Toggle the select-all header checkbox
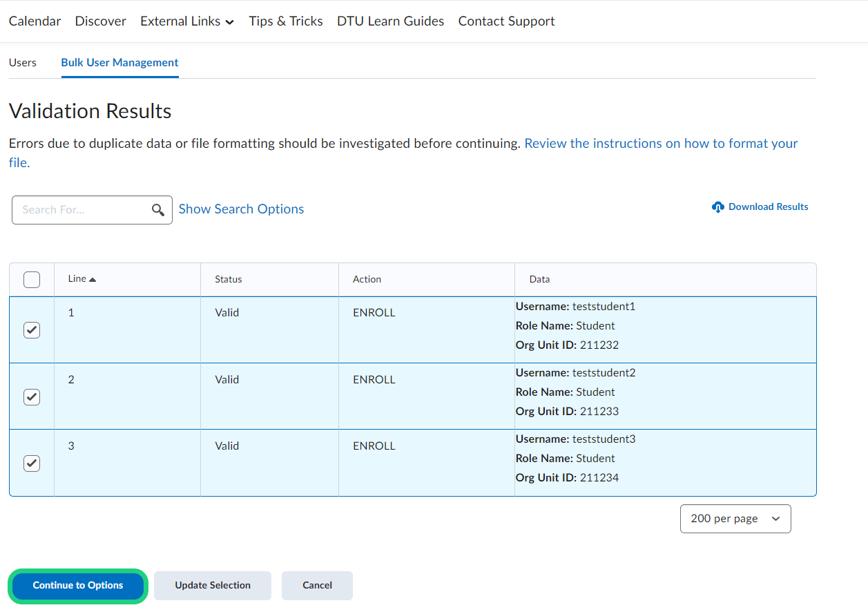Viewport: 868px width, 612px height. click(x=32, y=280)
